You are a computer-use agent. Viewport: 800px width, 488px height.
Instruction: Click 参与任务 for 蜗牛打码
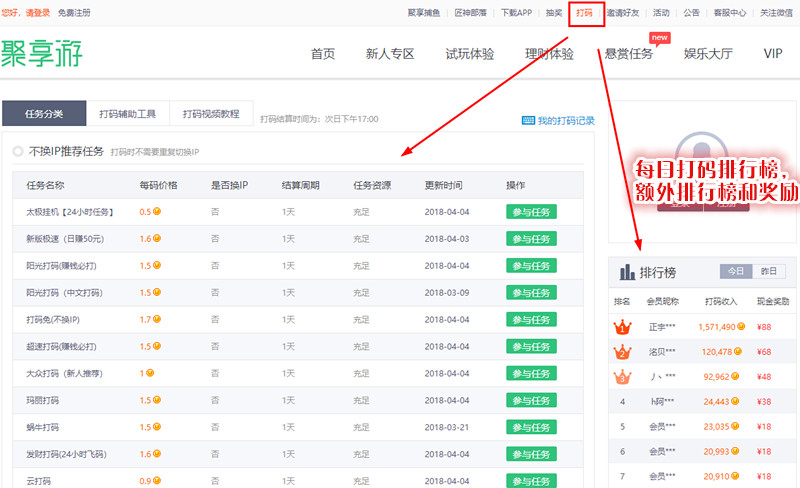531,427
